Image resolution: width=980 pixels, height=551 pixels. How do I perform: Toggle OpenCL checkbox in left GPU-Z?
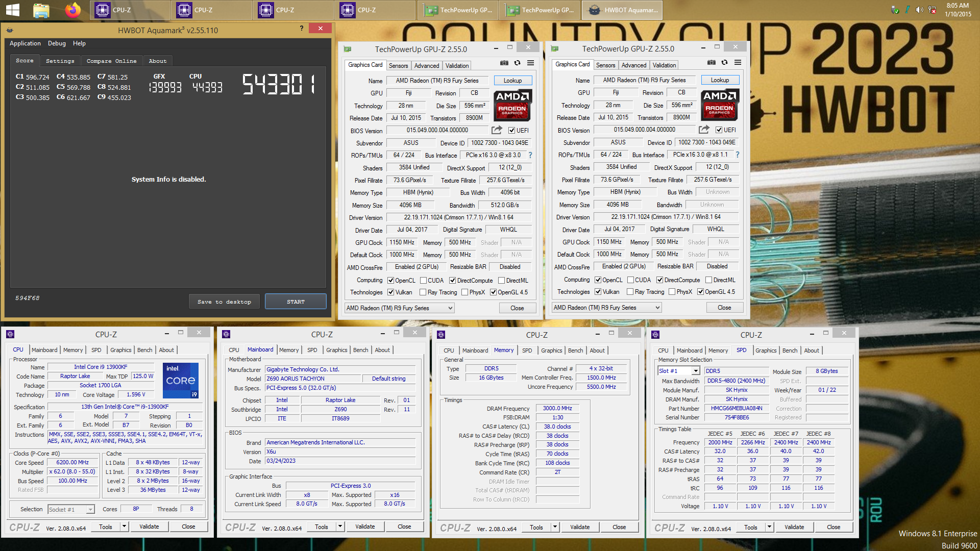390,281
